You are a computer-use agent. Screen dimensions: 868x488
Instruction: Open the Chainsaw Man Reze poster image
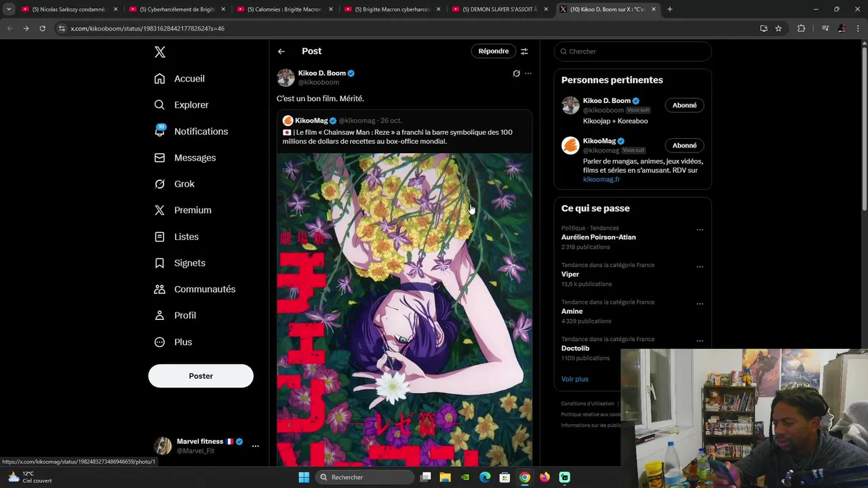click(x=404, y=309)
